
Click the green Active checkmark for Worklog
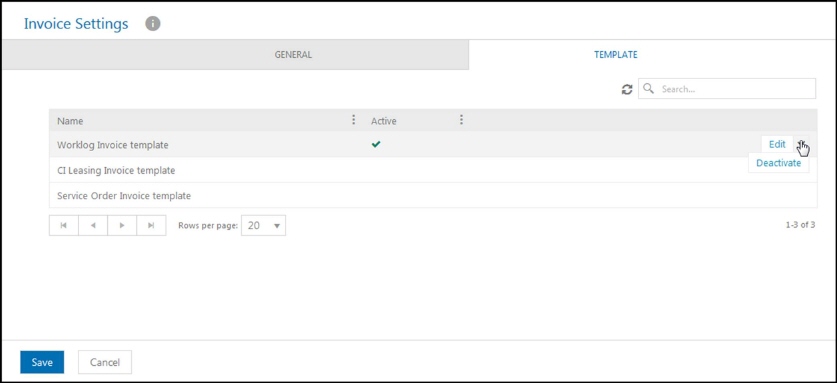click(376, 144)
